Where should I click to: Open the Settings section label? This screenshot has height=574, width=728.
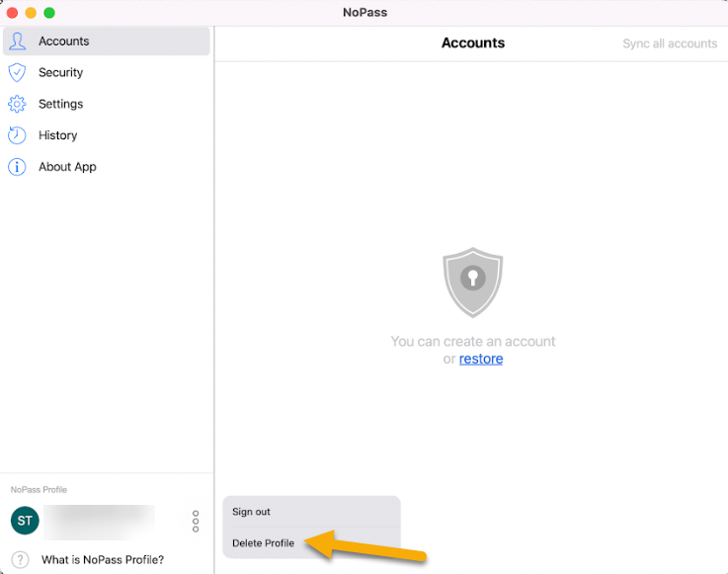tap(61, 104)
